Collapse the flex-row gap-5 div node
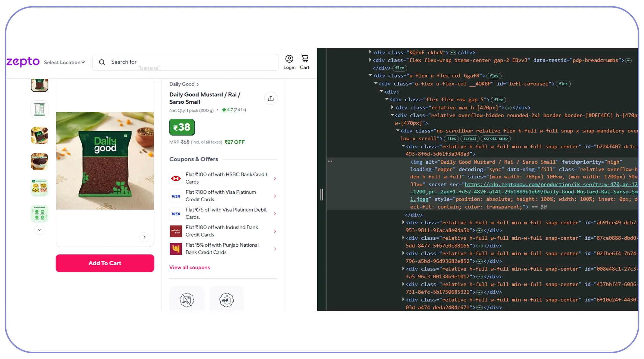Image resolution: width=644 pixels, height=359 pixels. (x=387, y=99)
